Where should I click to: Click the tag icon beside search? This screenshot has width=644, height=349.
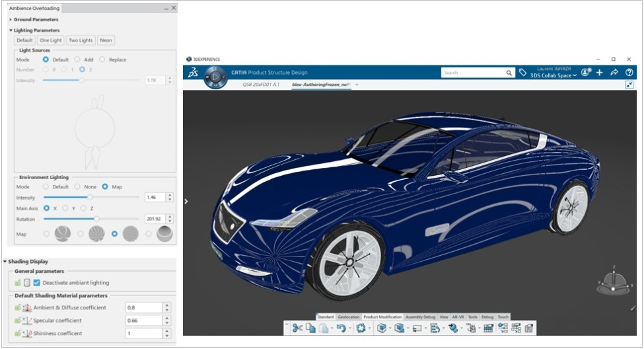click(522, 73)
